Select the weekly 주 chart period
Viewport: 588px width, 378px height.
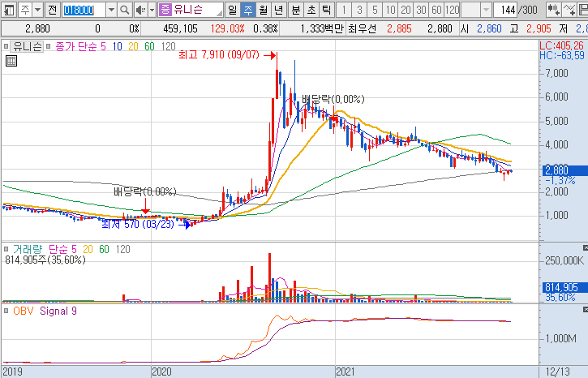point(248,10)
